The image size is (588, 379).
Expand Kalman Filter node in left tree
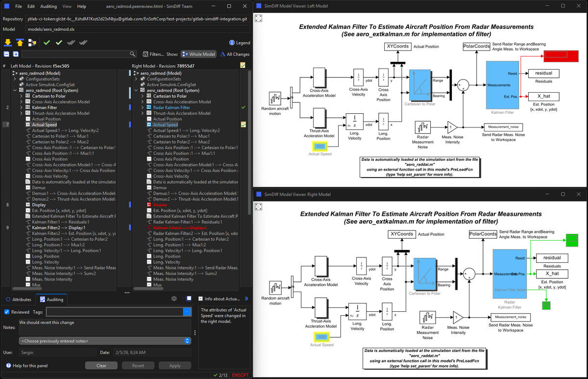(x=21, y=107)
